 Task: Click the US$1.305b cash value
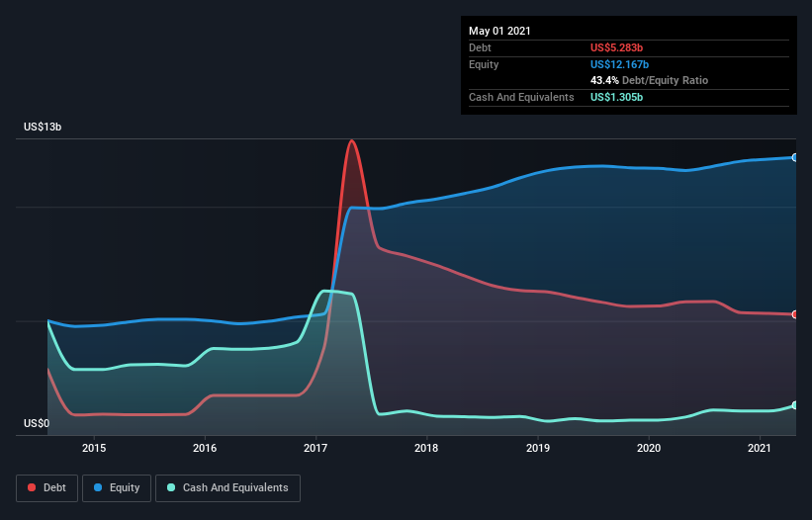(x=617, y=97)
